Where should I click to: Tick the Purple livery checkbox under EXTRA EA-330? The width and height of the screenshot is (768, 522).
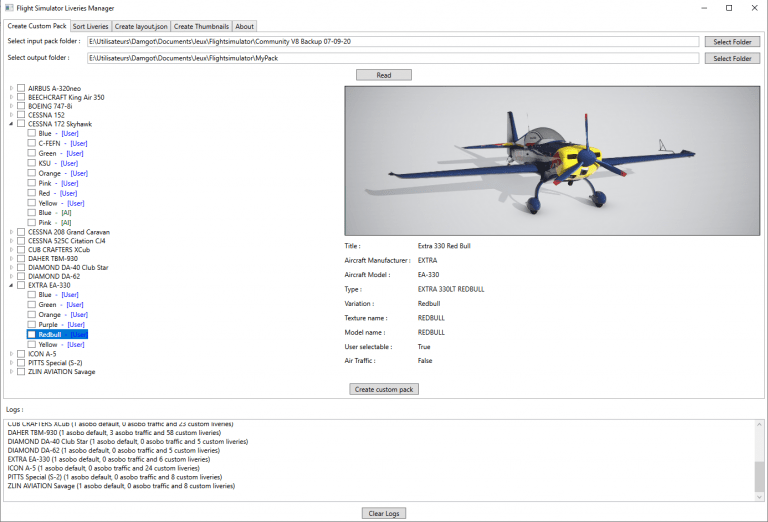(32, 324)
